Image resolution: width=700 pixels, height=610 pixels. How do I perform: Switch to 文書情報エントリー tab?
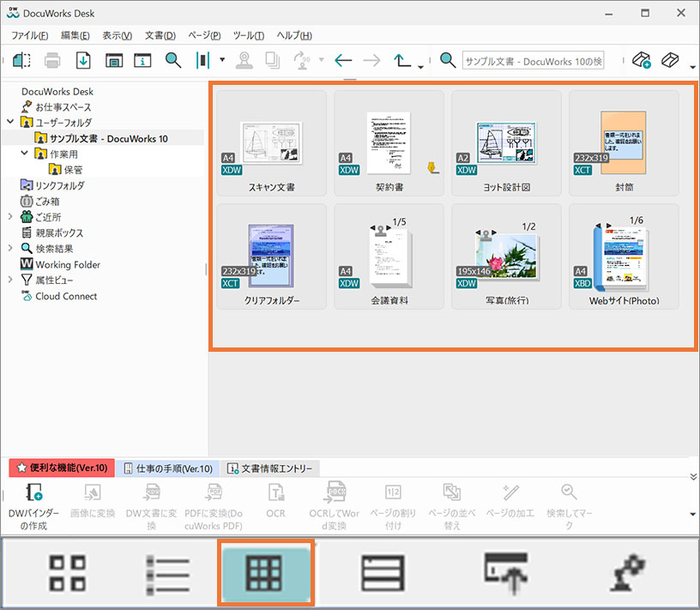tap(270, 468)
